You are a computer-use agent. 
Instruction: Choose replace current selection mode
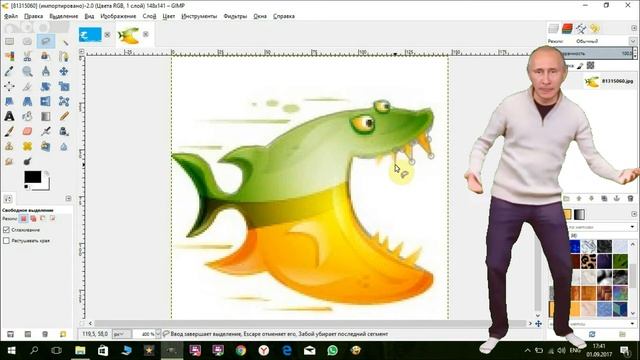pyautogui.click(x=24, y=219)
